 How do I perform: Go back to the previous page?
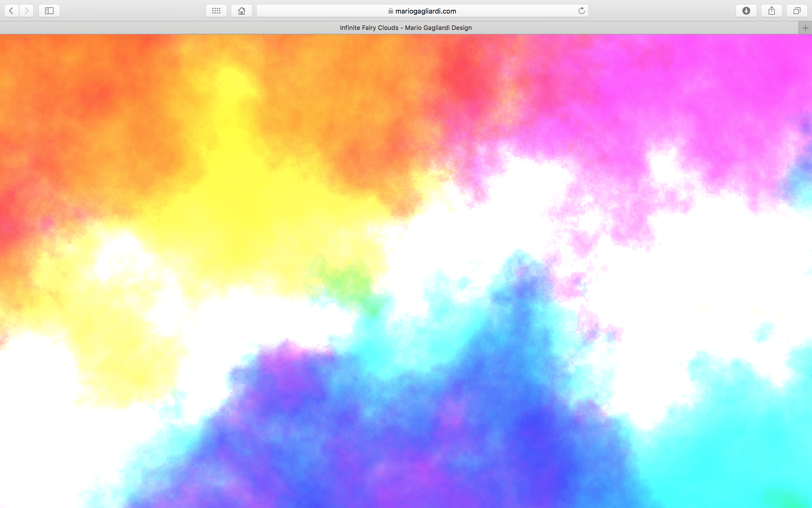tap(11, 11)
